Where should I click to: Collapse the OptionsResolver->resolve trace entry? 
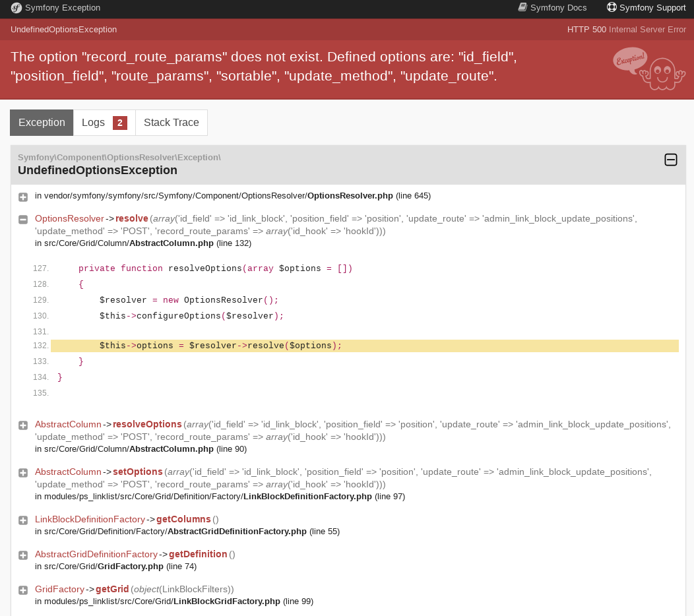pyautogui.click(x=23, y=220)
